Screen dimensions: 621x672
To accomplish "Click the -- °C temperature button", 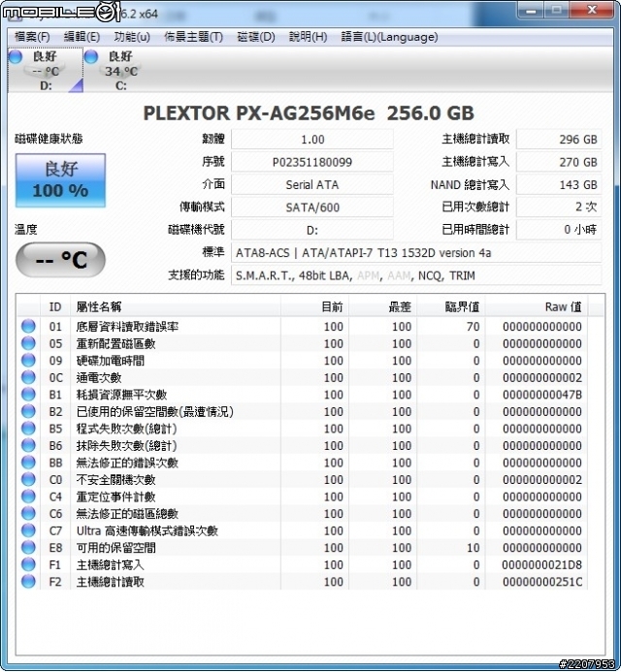I will click(x=60, y=260).
